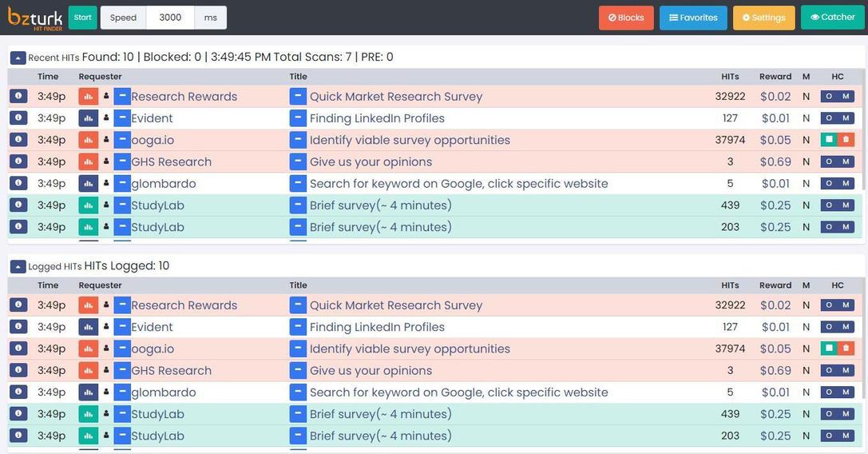This screenshot has height=454, width=868.
Task: Collapse the Logged HITs panel
Action: point(18,266)
